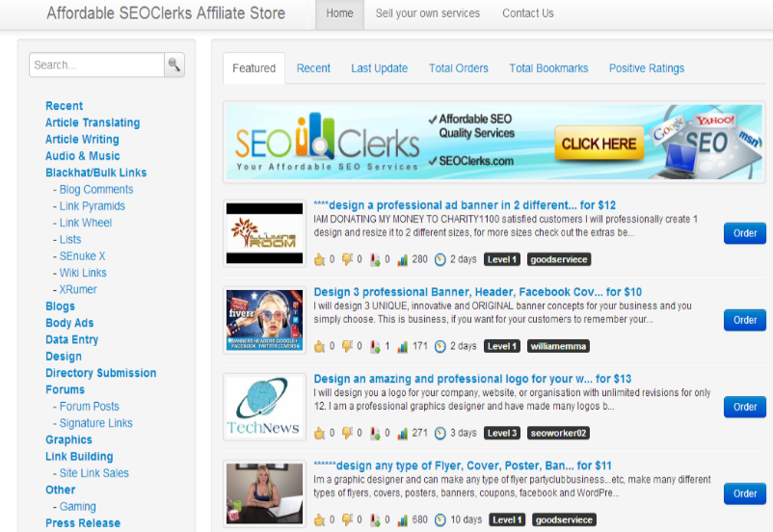
Task: Open Directory Submission category
Action: coord(101,373)
